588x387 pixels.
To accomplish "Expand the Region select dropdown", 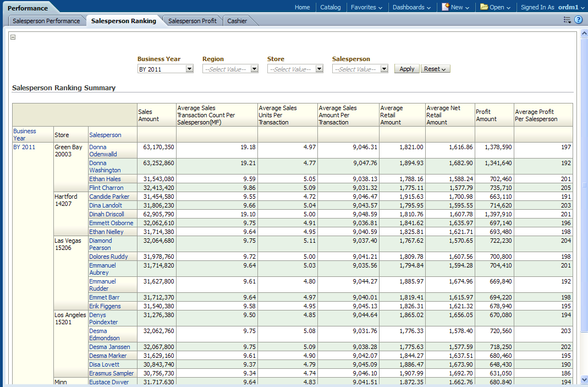I will (x=254, y=69).
